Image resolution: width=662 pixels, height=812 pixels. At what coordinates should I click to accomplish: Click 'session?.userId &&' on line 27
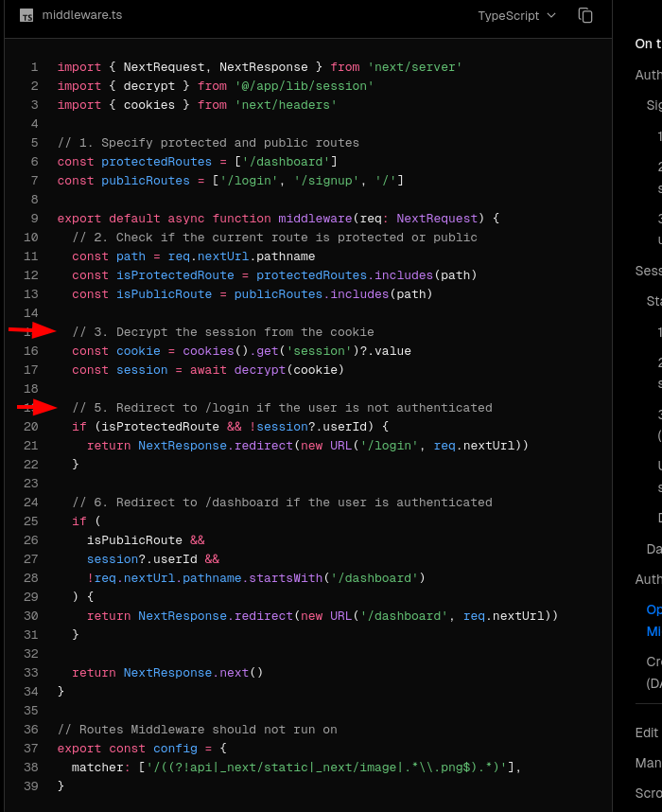tap(153, 560)
